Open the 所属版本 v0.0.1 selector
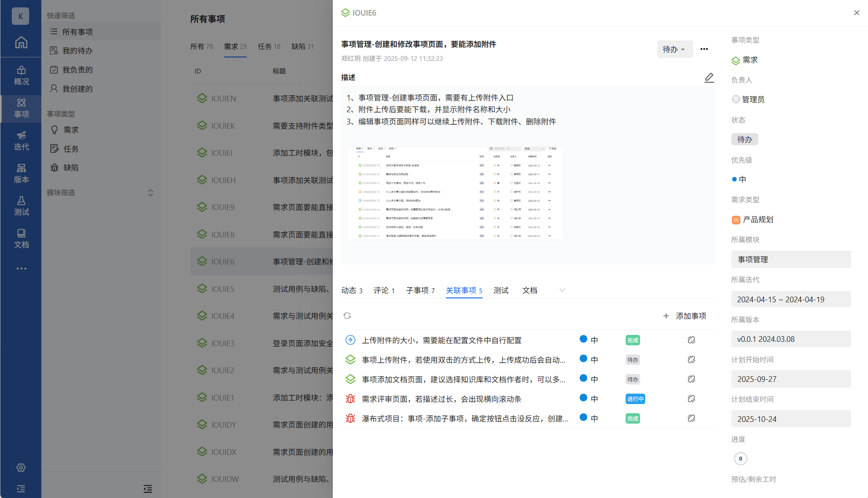The width and height of the screenshot is (868, 498). (791, 339)
